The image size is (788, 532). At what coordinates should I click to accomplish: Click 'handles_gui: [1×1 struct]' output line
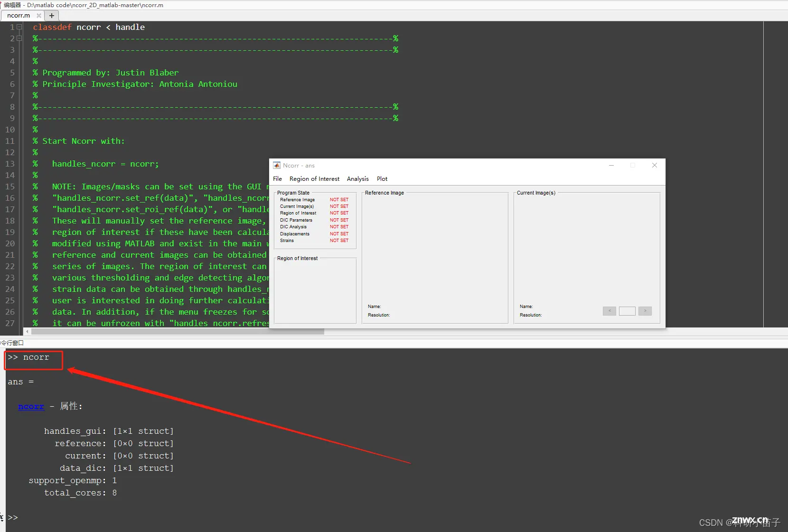tap(109, 431)
